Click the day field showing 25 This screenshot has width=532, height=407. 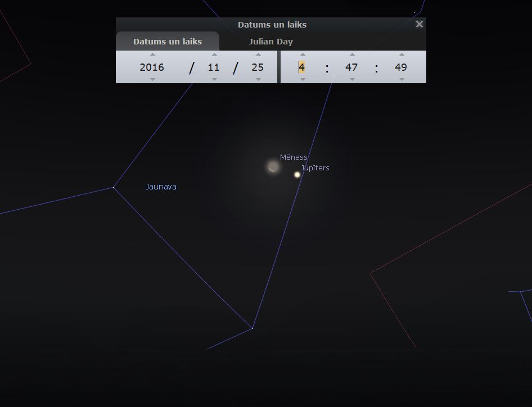tap(258, 67)
